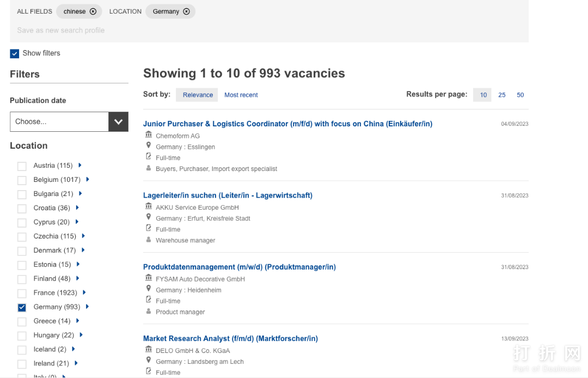Click the company icon beside Chemoform AG

pyautogui.click(x=149, y=135)
